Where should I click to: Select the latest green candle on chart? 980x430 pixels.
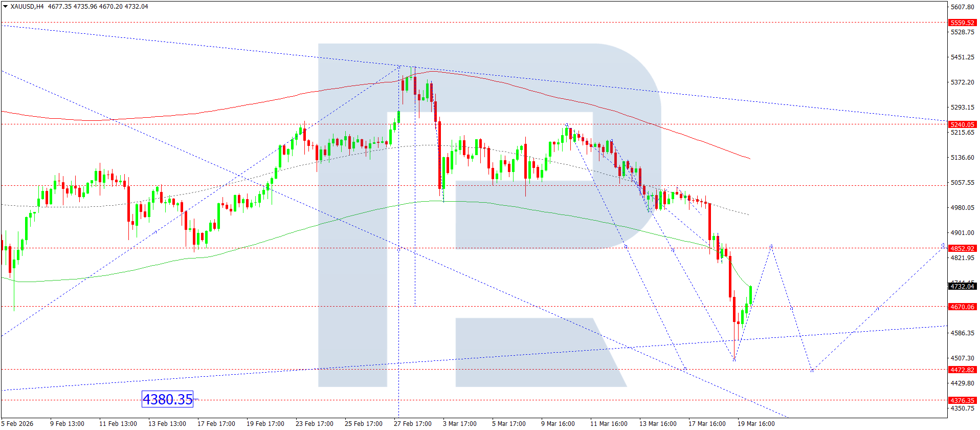(750, 294)
